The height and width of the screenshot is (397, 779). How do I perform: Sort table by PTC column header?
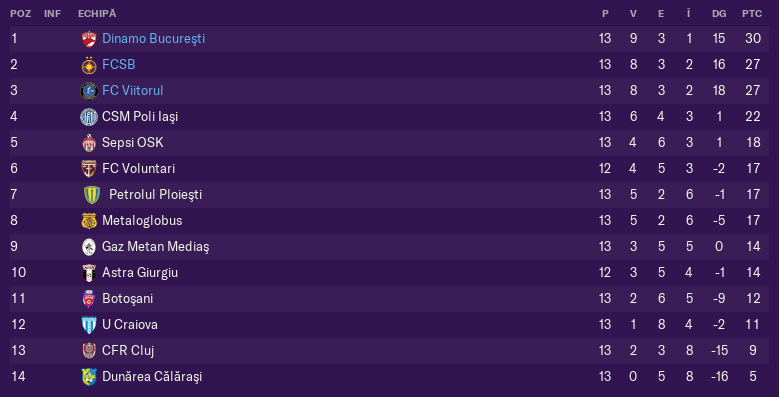[752, 14]
